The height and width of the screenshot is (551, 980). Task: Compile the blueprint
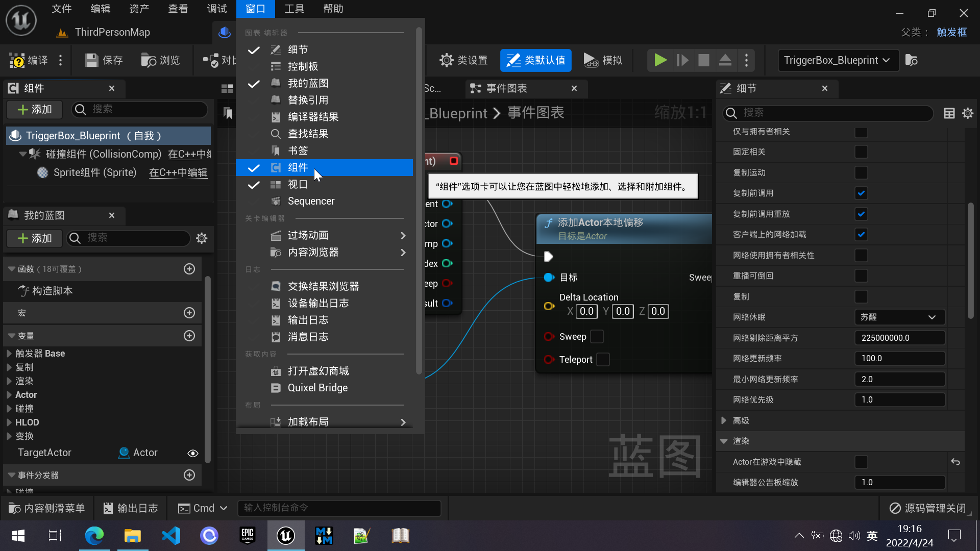click(31, 60)
